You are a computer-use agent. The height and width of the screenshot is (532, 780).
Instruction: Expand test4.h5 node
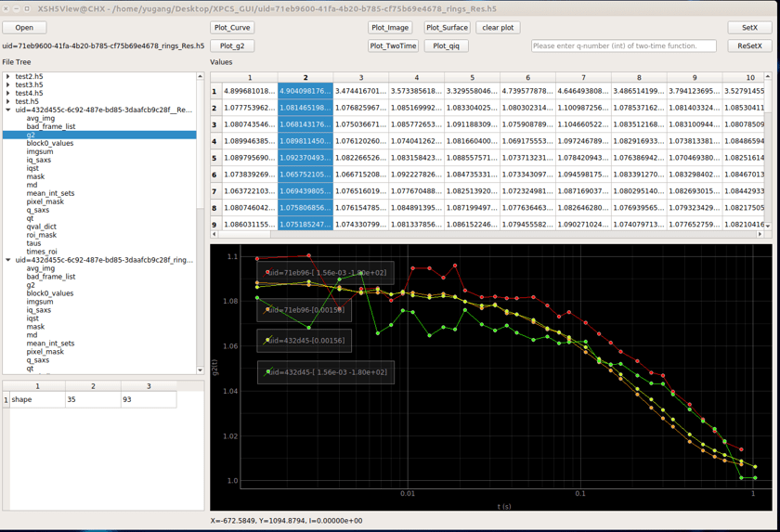tap(8, 93)
